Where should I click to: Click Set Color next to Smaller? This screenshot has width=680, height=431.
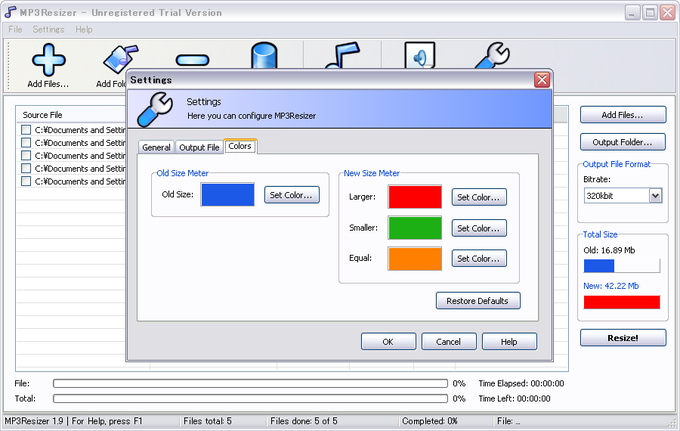tap(479, 228)
